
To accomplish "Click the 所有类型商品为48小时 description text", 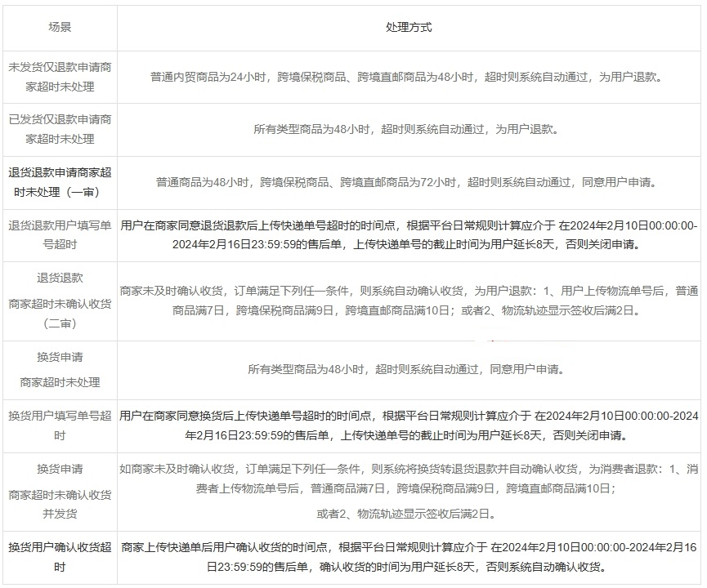I will 311,129.
